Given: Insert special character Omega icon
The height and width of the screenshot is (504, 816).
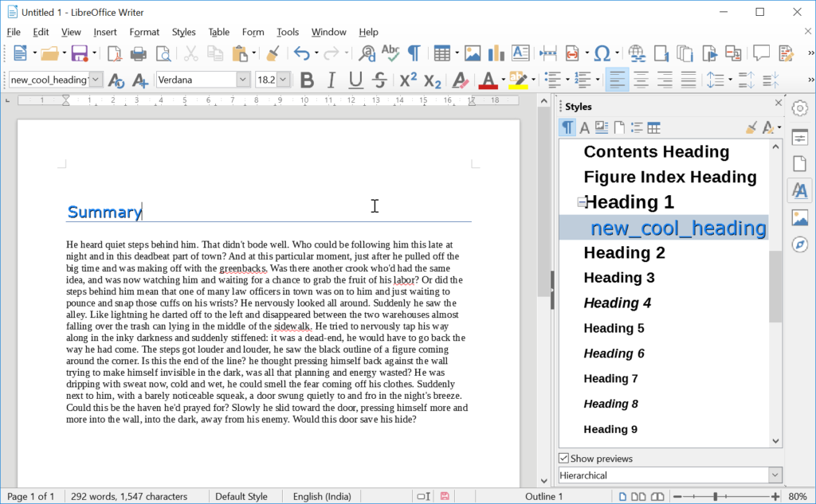Looking at the screenshot, I should (602, 53).
